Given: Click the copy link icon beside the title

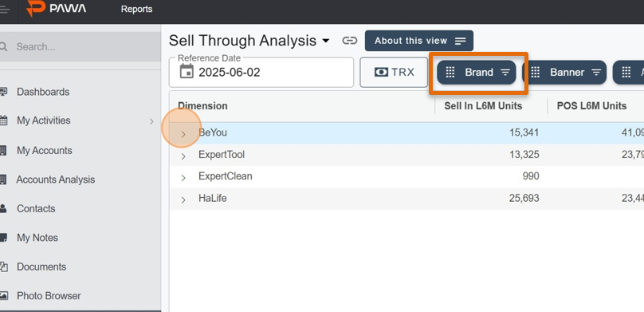Looking at the screenshot, I should click(350, 41).
